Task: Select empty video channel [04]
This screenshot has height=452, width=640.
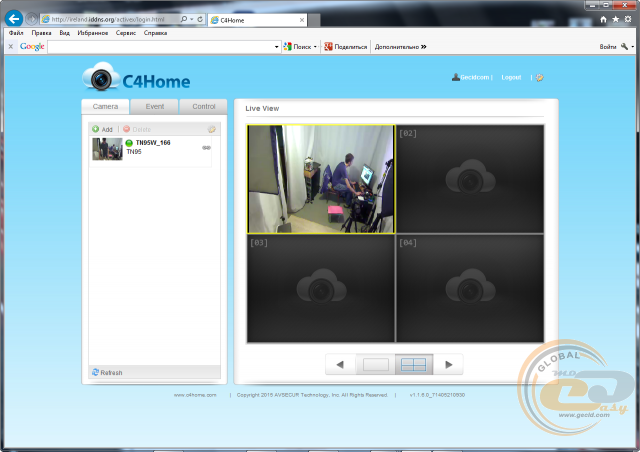Action: click(470, 288)
